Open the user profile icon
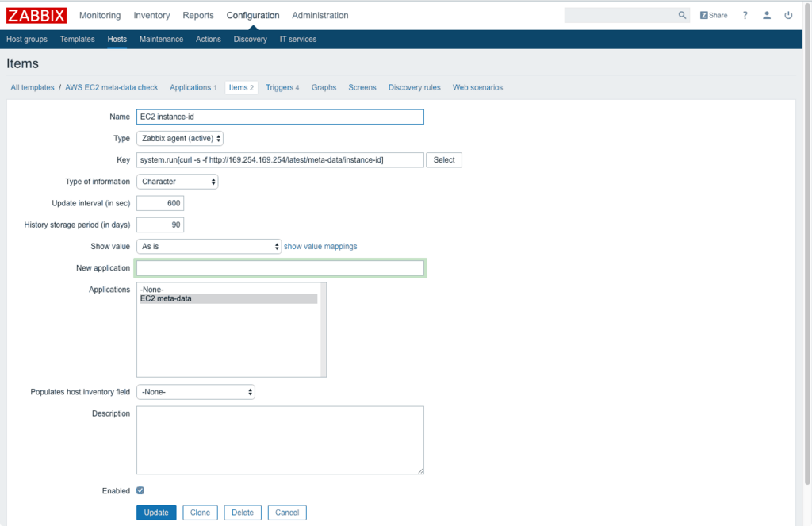 [767, 16]
